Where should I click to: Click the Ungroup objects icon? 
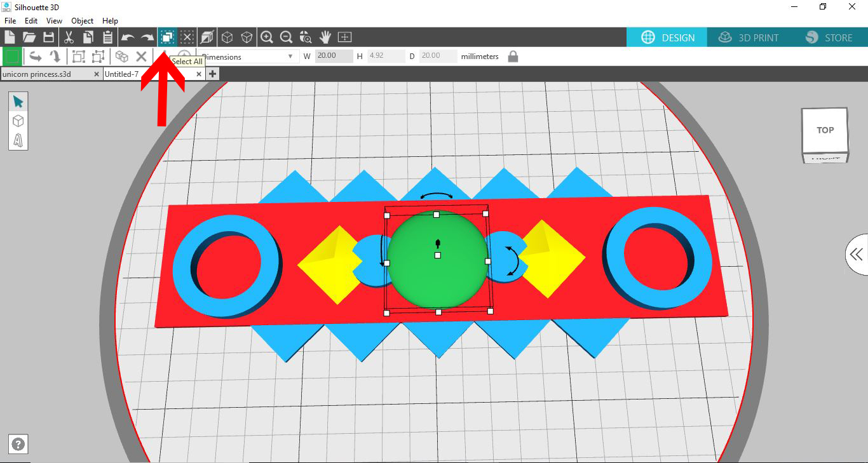click(x=98, y=57)
